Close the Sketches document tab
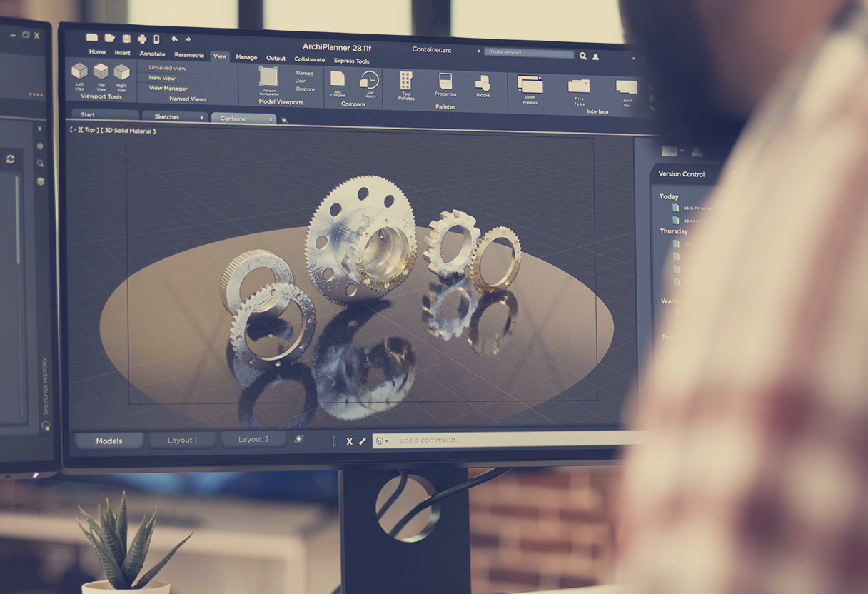 tap(202, 117)
